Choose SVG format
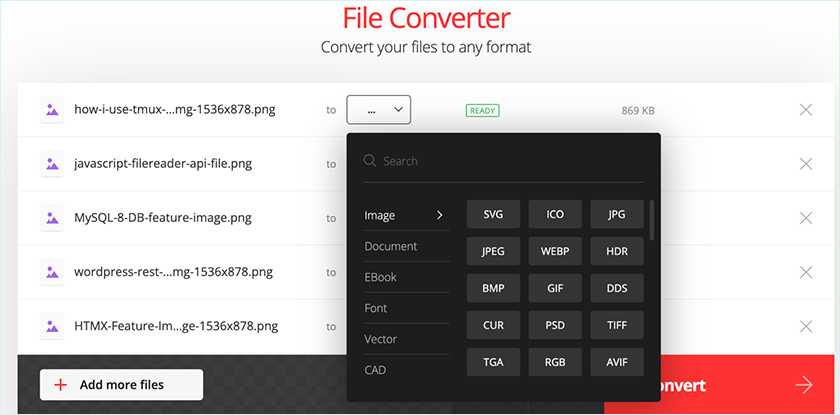 pos(493,214)
